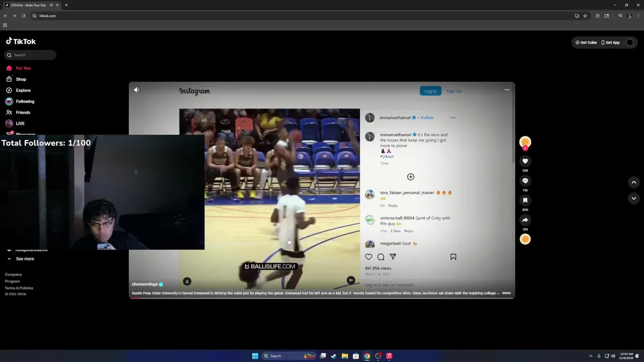Go to the previous video with up chevron
Image resolution: width=644 pixels, height=362 pixels.
pos(634,182)
